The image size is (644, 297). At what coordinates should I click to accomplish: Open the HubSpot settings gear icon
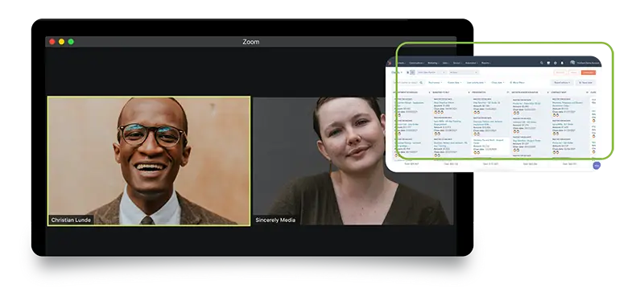tap(555, 63)
